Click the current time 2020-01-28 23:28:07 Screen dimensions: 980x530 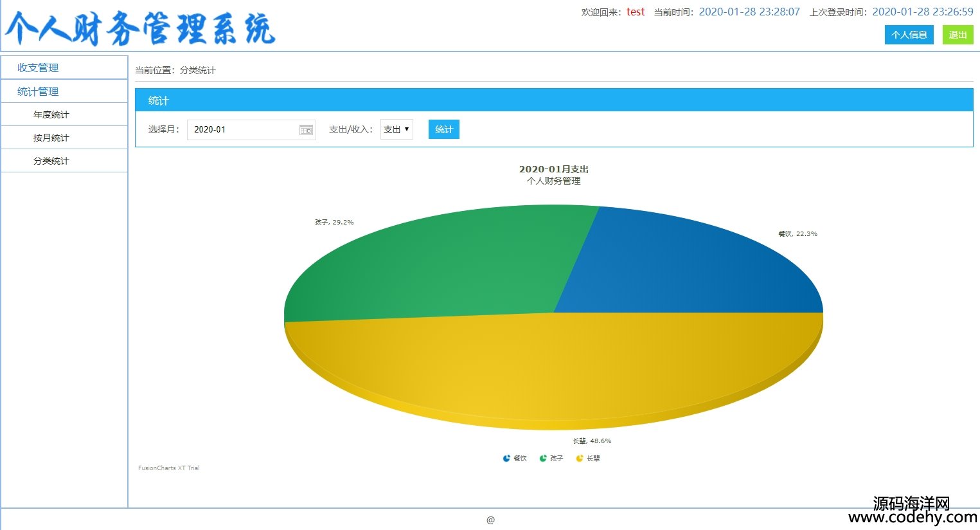coord(749,12)
